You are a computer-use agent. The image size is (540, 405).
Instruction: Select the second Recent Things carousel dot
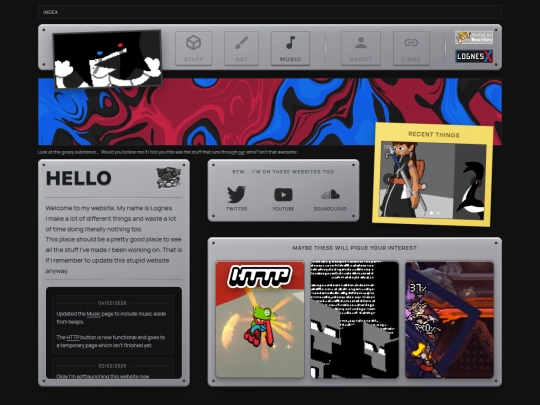(x=438, y=214)
